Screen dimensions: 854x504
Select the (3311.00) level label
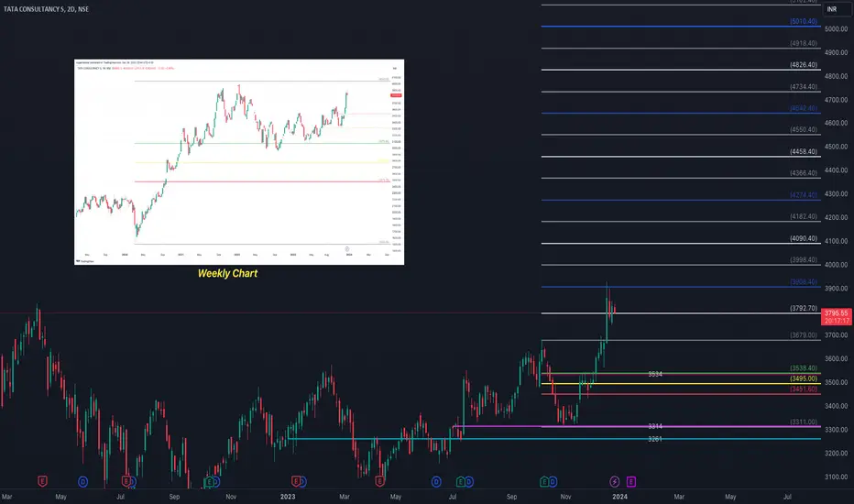click(804, 422)
